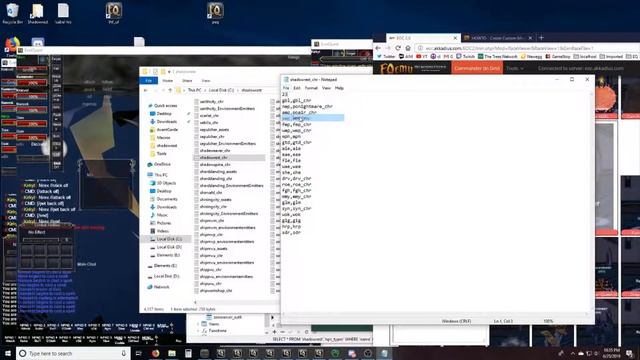Click the Explorer horizontal scrollbar

tap(236, 302)
